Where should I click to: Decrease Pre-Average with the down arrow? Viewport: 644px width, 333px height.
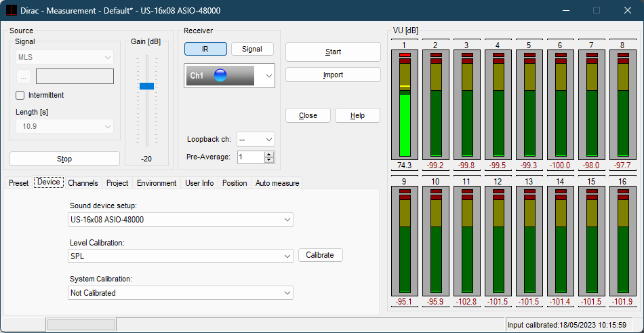pos(269,160)
